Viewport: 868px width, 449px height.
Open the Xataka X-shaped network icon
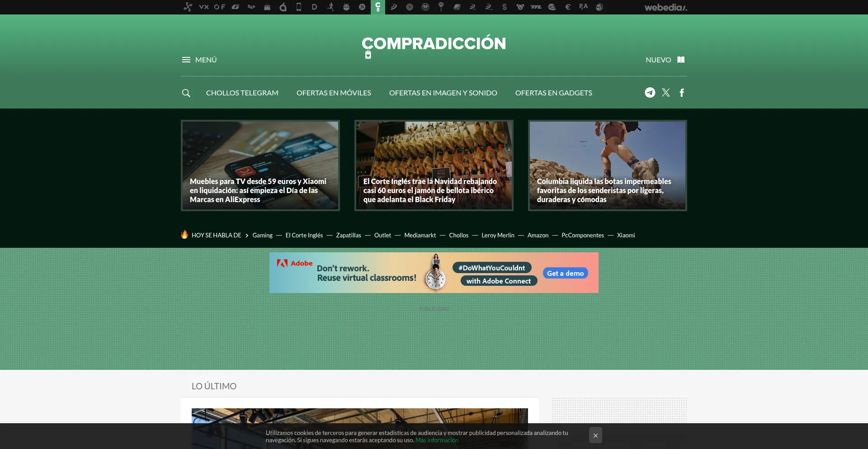click(x=188, y=7)
